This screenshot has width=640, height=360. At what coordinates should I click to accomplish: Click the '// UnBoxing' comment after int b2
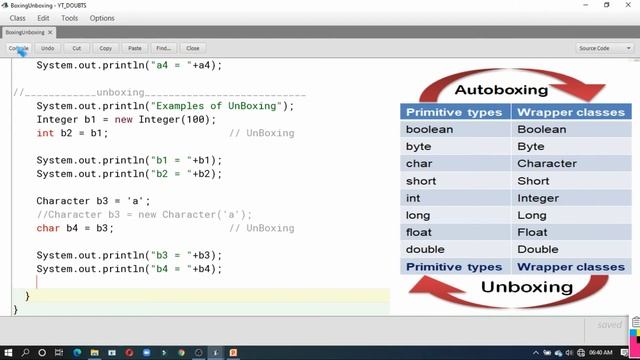262,133
